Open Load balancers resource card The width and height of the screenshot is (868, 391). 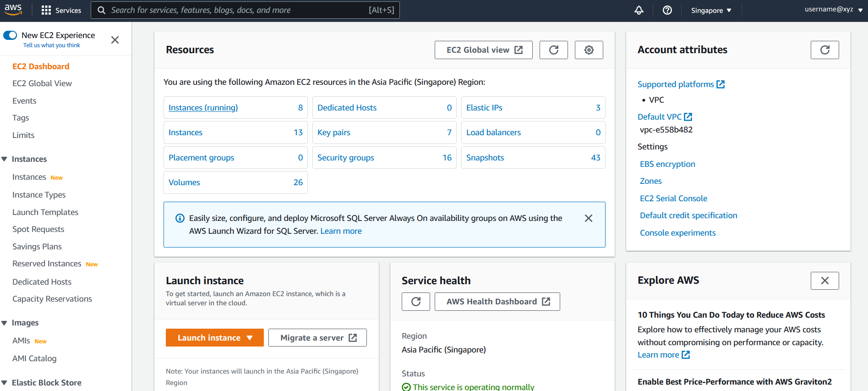pos(533,132)
